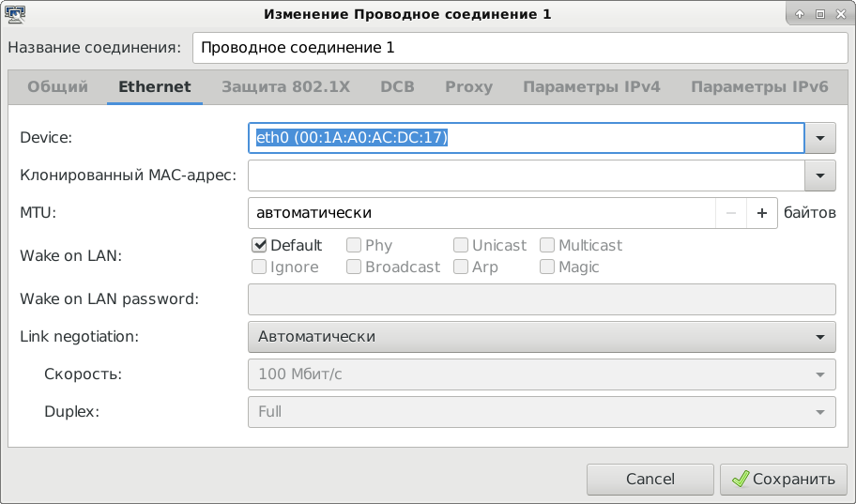Screen dimensions: 856x504
Task: Click the MTU plus increment button
Action: coord(762,213)
